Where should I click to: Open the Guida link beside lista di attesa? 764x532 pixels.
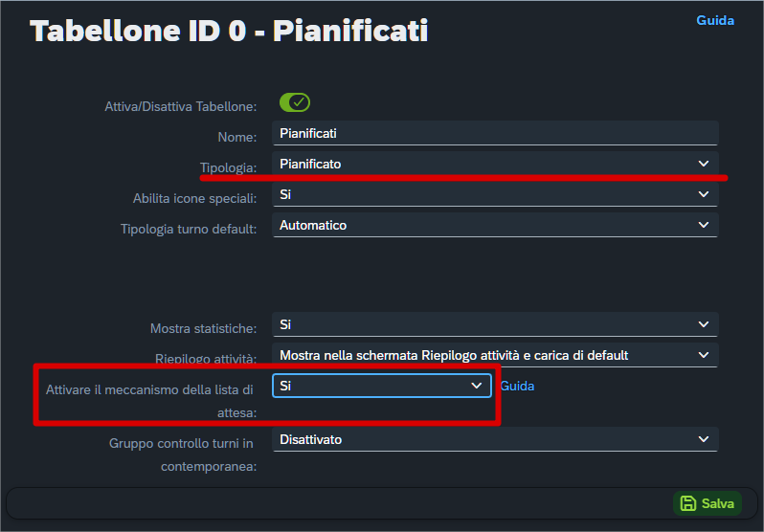coord(517,386)
